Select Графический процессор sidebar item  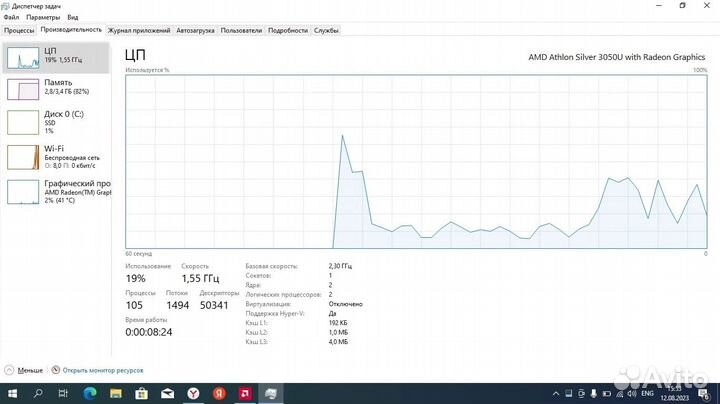(x=56, y=192)
